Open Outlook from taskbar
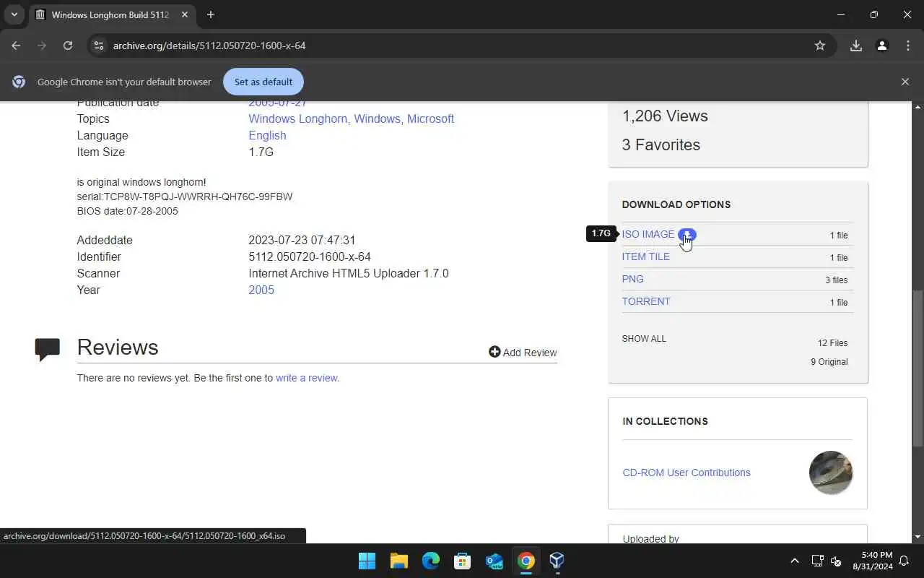The width and height of the screenshot is (924, 578). 494,561
